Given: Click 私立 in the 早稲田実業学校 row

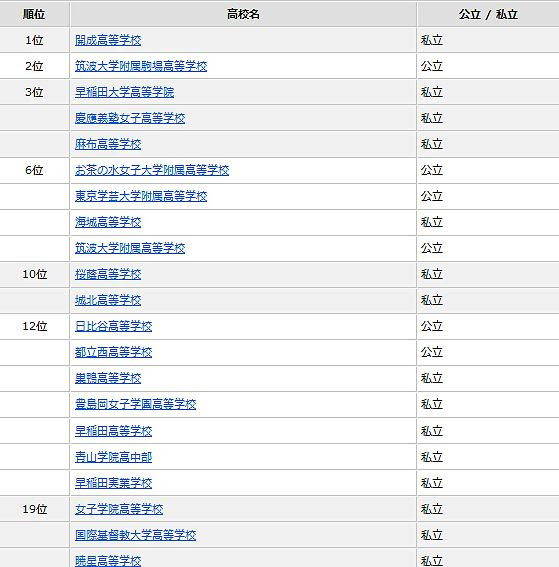Looking at the screenshot, I should [x=432, y=483].
